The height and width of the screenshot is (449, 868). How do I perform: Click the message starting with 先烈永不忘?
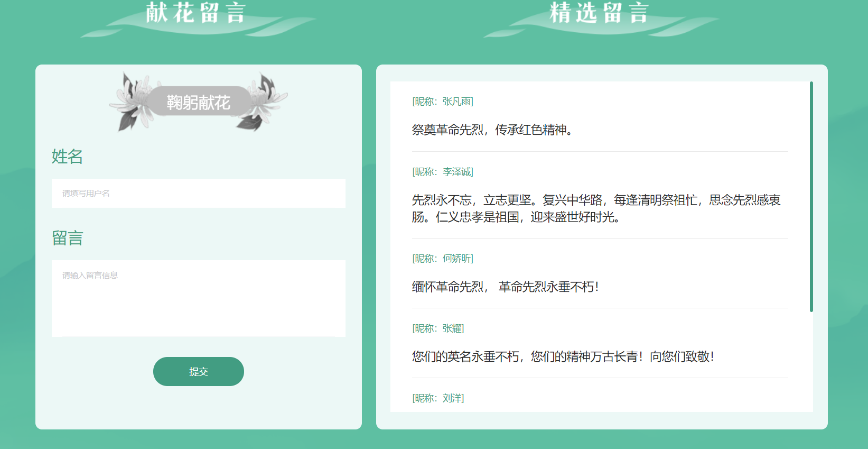point(596,208)
